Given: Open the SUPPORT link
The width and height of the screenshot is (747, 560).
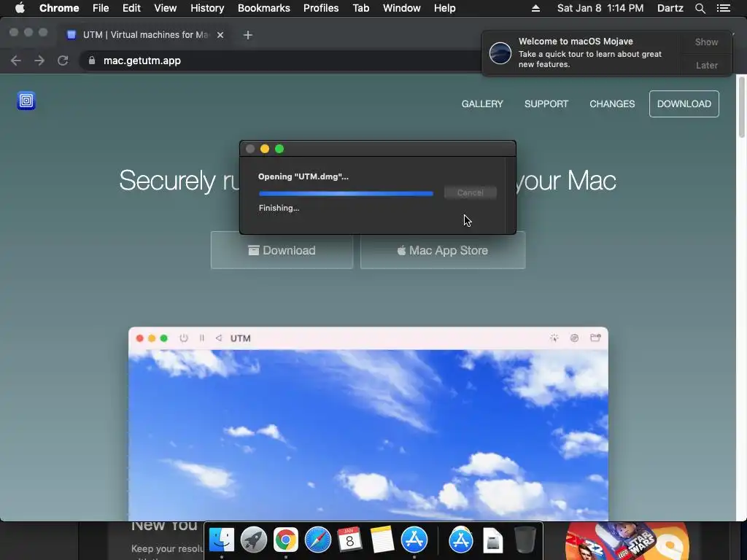Looking at the screenshot, I should coord(546,104).
